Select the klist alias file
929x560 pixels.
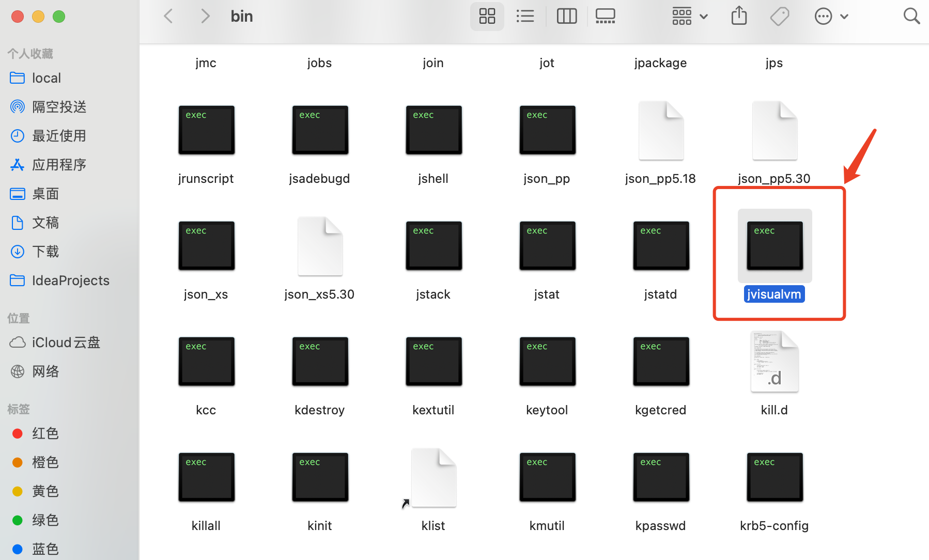[x=433, y=477]
